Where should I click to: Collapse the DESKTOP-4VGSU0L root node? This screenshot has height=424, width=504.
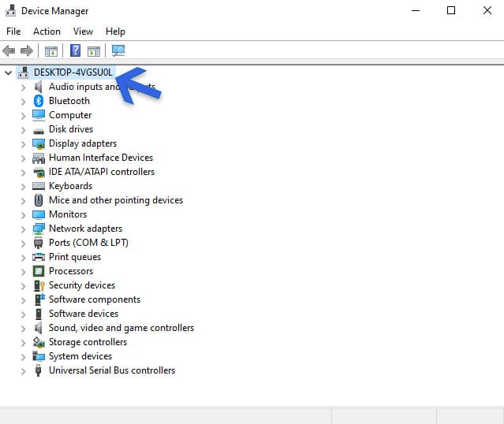[9, 73]
